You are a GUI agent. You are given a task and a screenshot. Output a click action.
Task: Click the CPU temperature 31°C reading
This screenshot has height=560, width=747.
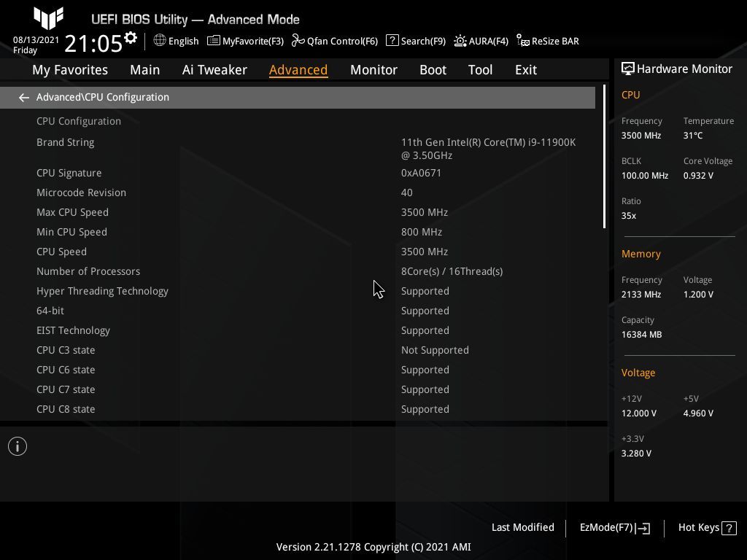click(693, 136)
